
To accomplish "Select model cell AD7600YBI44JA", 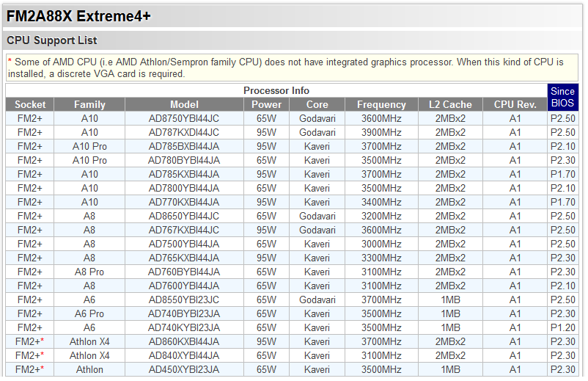I will 184,286.
